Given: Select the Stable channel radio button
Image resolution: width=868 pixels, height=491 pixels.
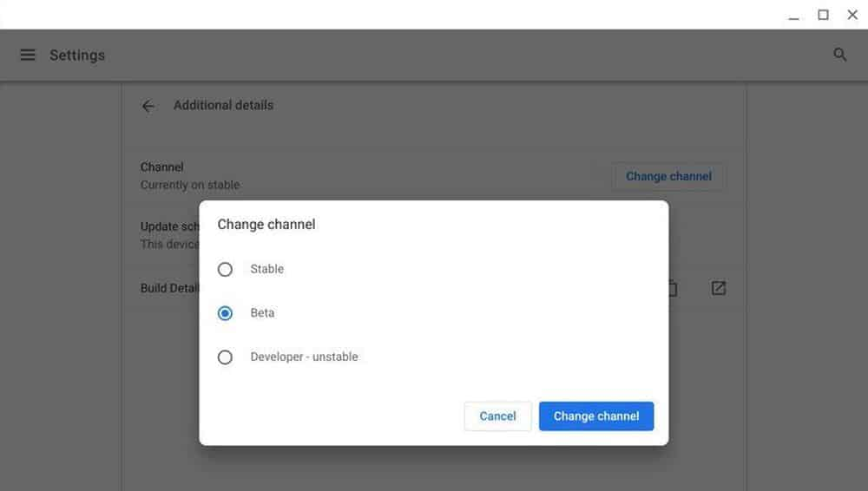Looking at the screenshot, I should 226,270.
